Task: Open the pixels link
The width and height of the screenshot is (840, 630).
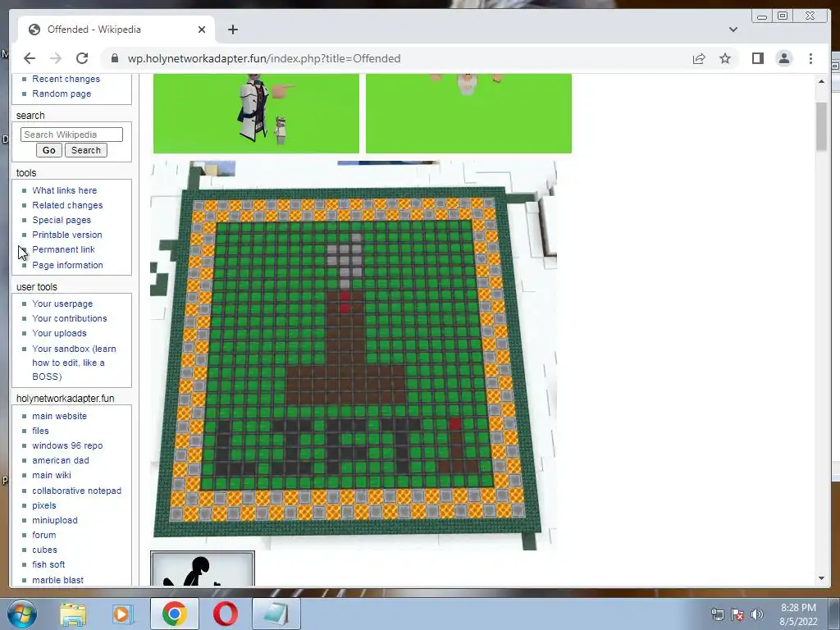Action: (44, 505)
